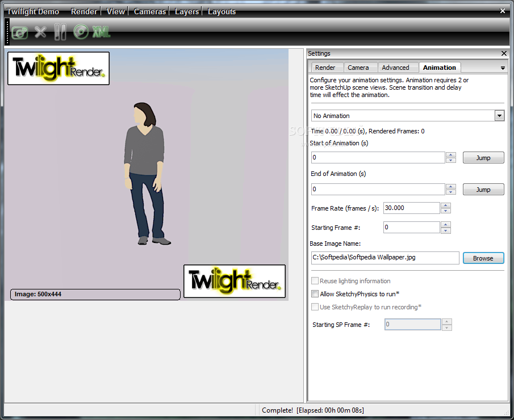Image resolution: width=514 pixels, height=420 pixels.
Task: Click the Time 0.00 / 0.00 rendered frames text
Action: click(368, 131)
